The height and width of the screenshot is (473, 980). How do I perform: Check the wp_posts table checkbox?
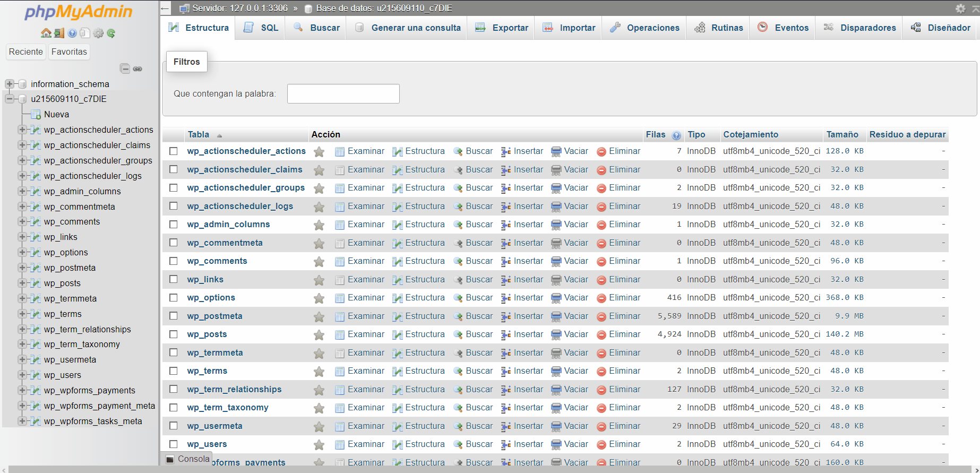174,334
